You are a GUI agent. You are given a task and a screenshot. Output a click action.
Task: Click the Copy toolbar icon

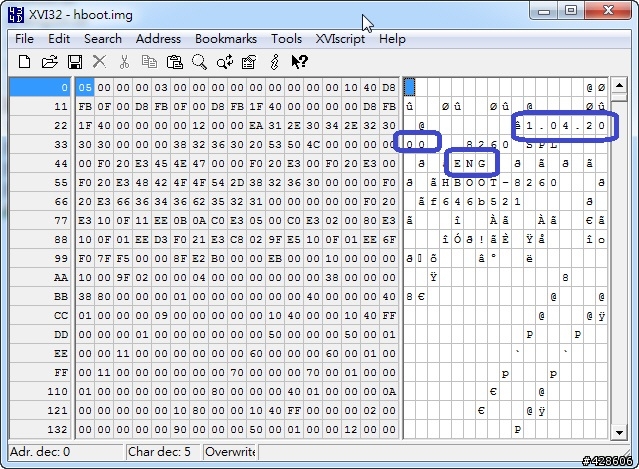point(149,62)
